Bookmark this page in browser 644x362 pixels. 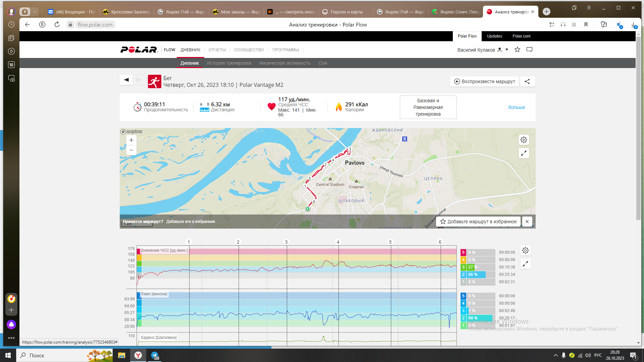pyautogui.click(x=586, y=24)
